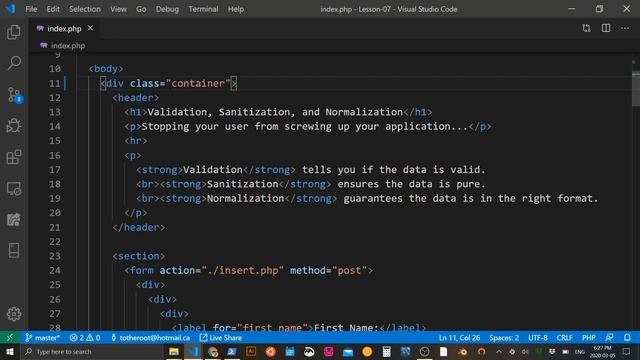The width and height of the screenshot is (640, 360).
Task: Select the index.php editor tab
Action: click(x=64, y=28)
